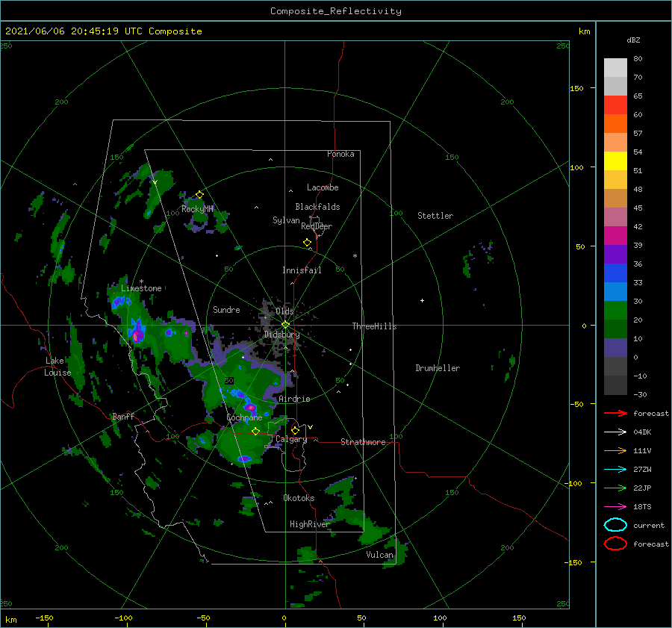
Task: Click the yellow diamond marker below RedDeer
Action: pyautogui.click(x=307, y=243)
